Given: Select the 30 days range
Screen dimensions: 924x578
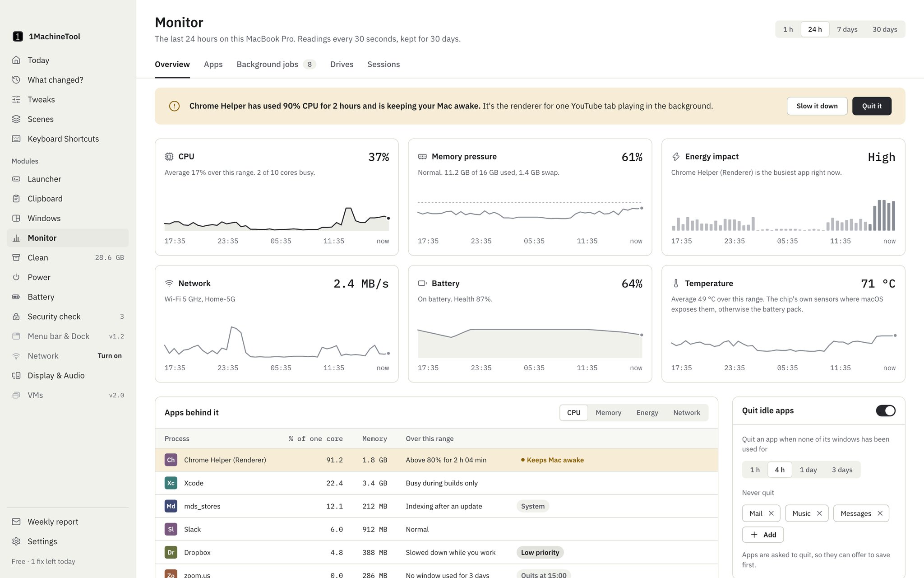Looking at the screenshot, I should (885, 29).
